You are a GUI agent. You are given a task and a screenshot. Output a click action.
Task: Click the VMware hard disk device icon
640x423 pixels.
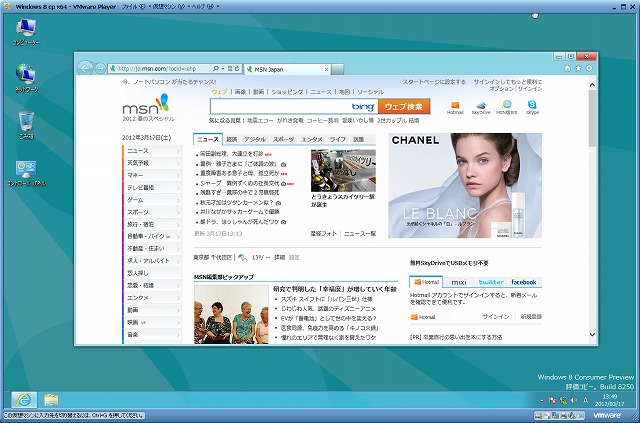pyautogui.click(x=539, y=416)
